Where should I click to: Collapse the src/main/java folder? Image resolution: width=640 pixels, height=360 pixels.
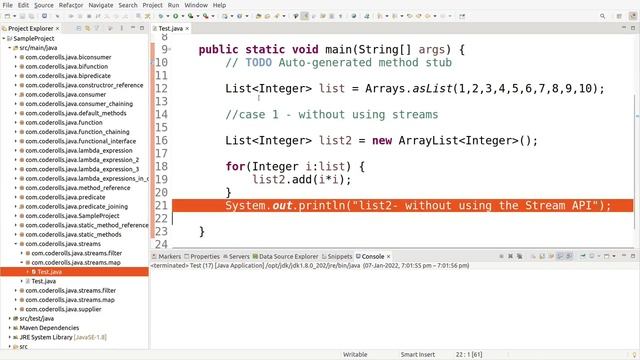[x=10, y=48]
